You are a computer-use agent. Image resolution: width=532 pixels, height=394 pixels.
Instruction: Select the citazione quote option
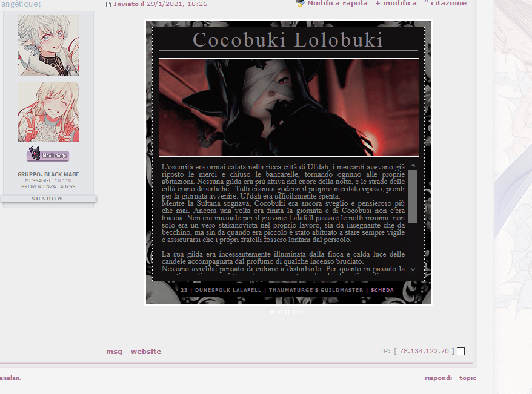pos(445,4)
